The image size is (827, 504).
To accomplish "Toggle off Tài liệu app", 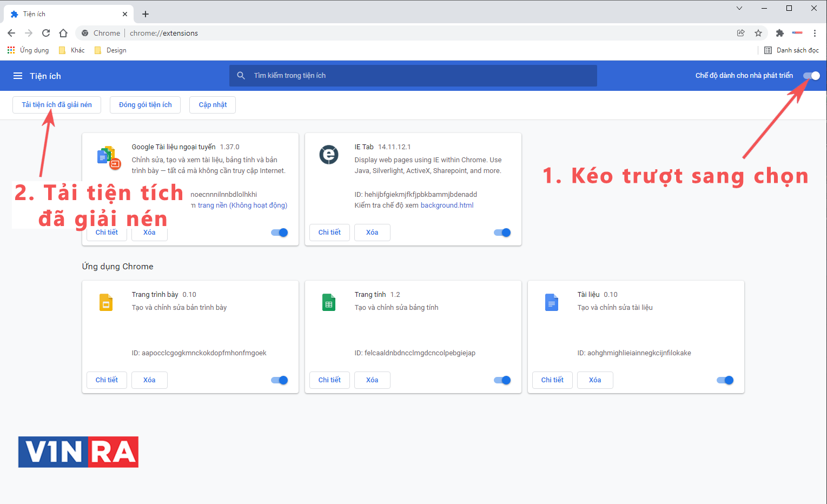I will tap(725, 380).
